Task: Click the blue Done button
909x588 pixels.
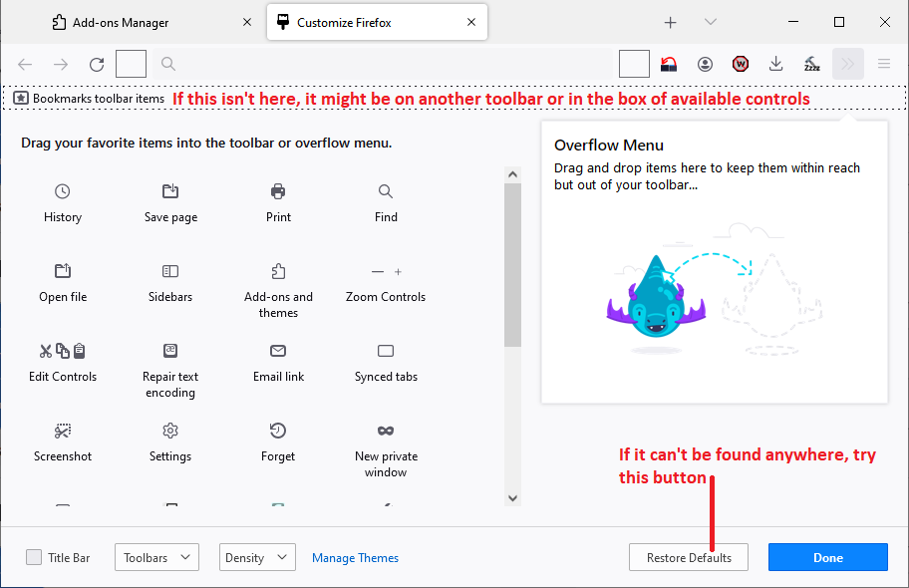Action: tap(828, 557)
